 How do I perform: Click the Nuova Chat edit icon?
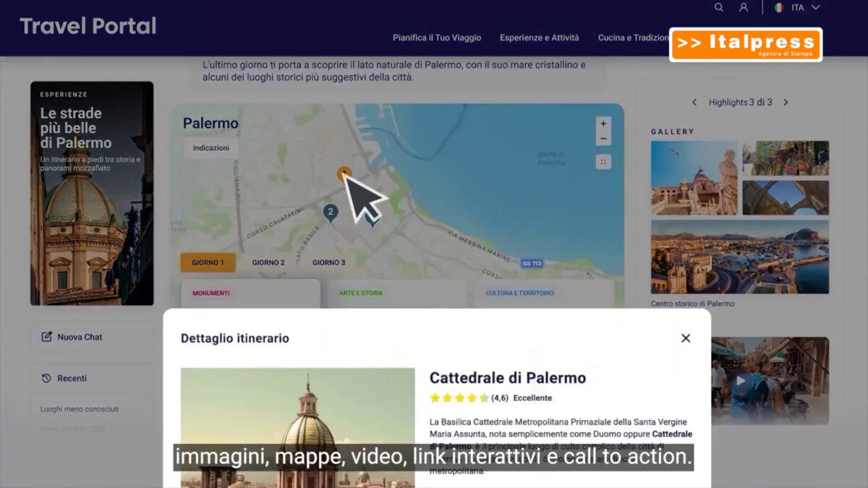(x=47, y=337)
